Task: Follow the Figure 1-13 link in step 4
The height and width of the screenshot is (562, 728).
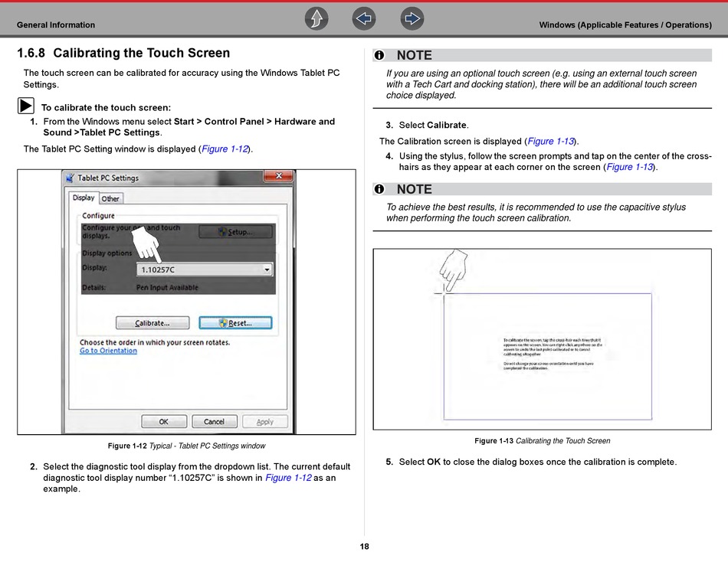Action: click(x=630, y=167)
